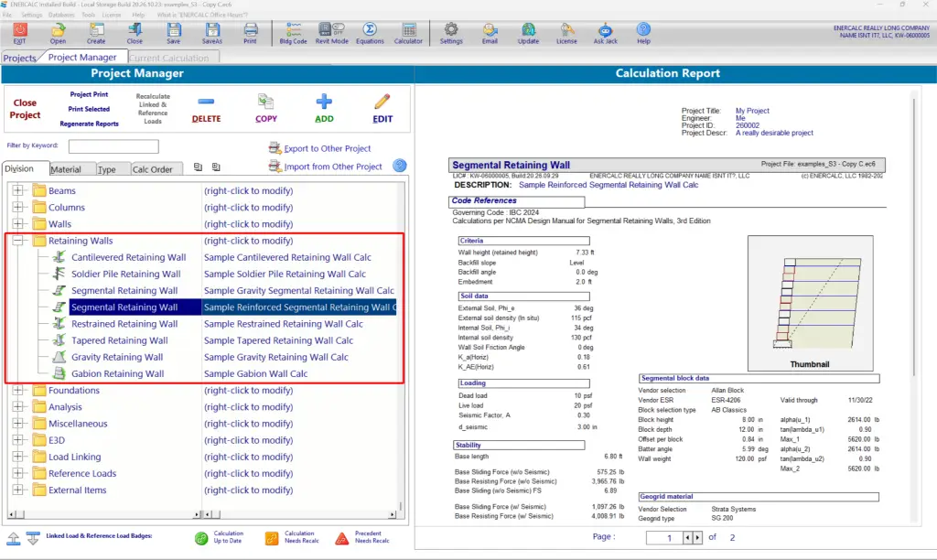
Task: Go to previous report page arrow
Action: (x=688, y=538)
